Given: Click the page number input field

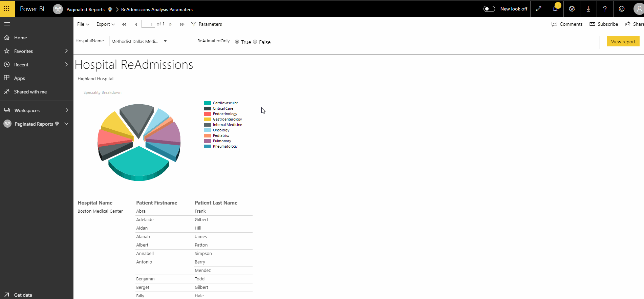Looking at the screenshot, I should coord(148,24).
